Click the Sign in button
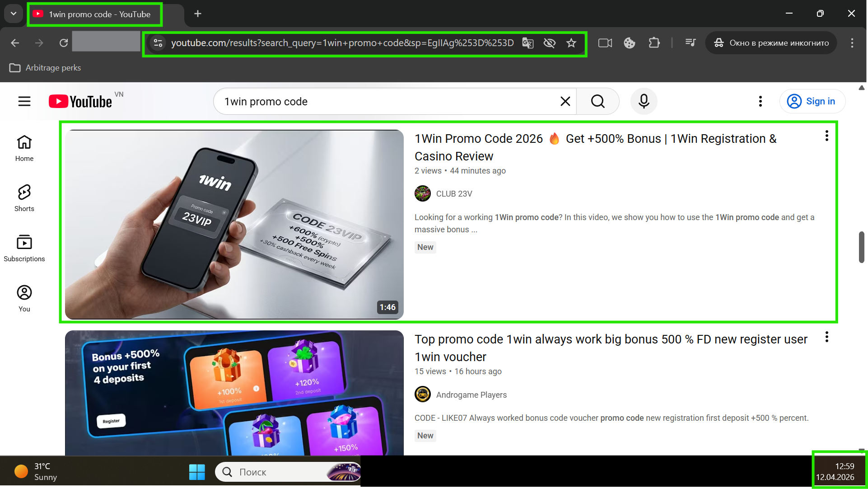 pos(812,101)
